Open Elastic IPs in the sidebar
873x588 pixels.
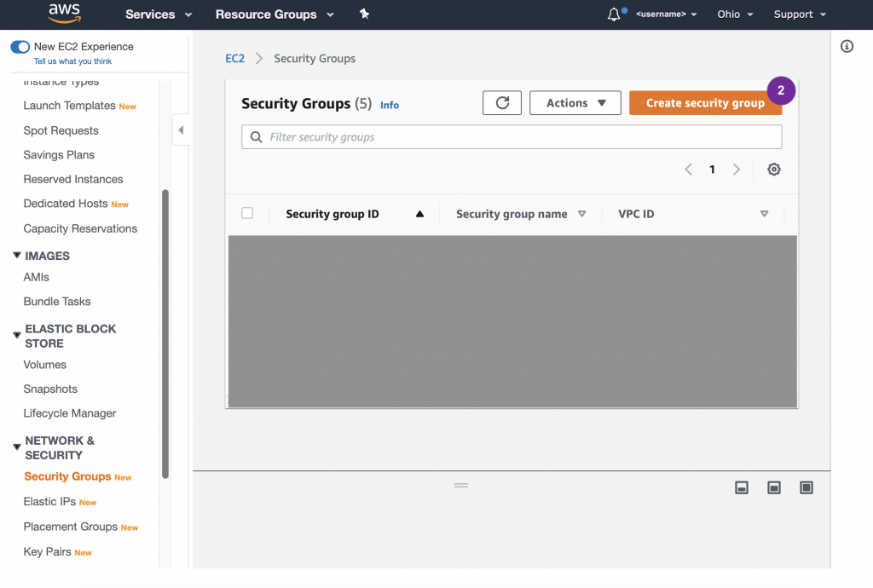[x=50, y=502]
